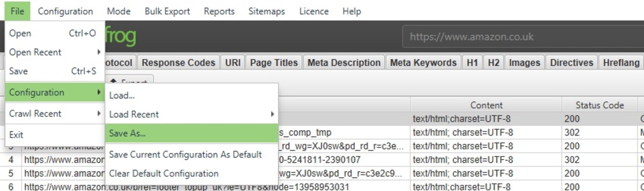This screenshot has width=644, height=191.
Task: Open the Mode menu
Action: [x=118, y=11]
